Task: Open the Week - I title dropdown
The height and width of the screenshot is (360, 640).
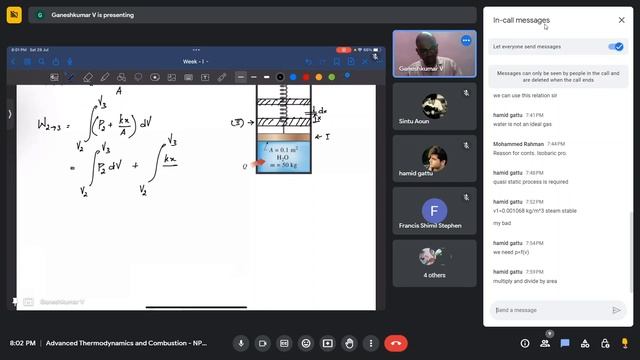Action: click(x=196, y=62)
